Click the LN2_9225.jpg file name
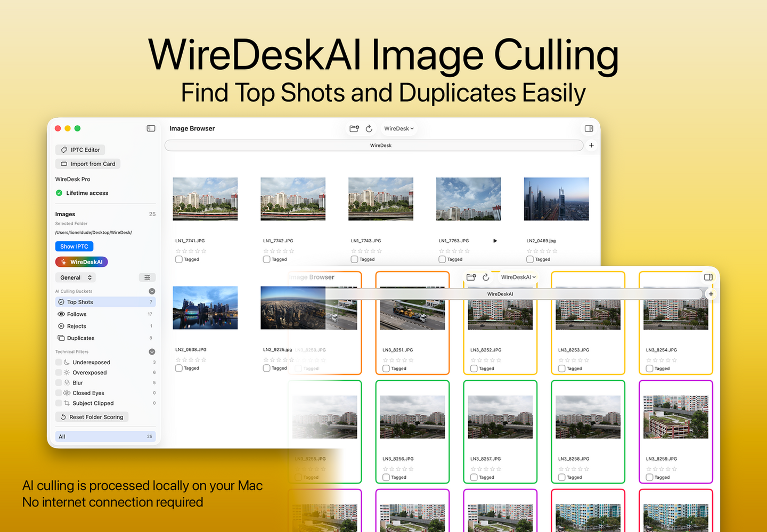Screen dimensions: 767x532 (x=278, y=350)
